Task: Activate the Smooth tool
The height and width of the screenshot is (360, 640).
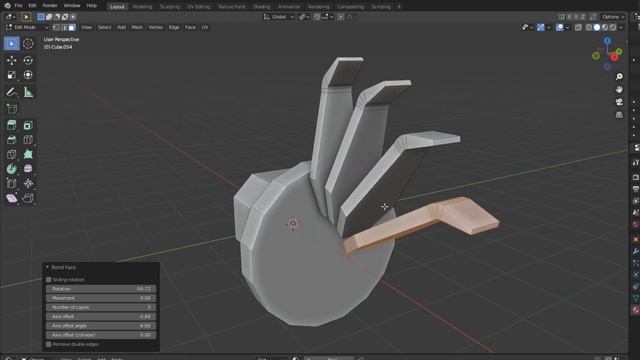Action: [x=28, y=169]
